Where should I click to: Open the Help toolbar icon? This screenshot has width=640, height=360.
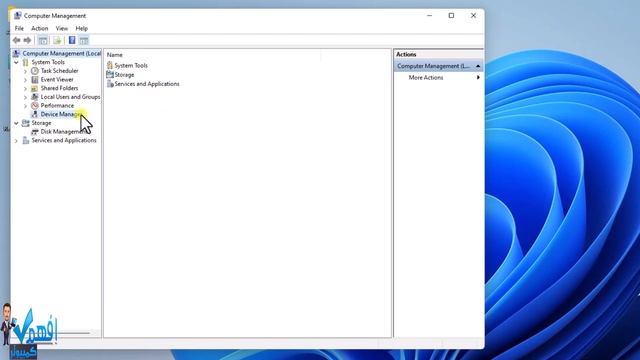coord(72,40)
